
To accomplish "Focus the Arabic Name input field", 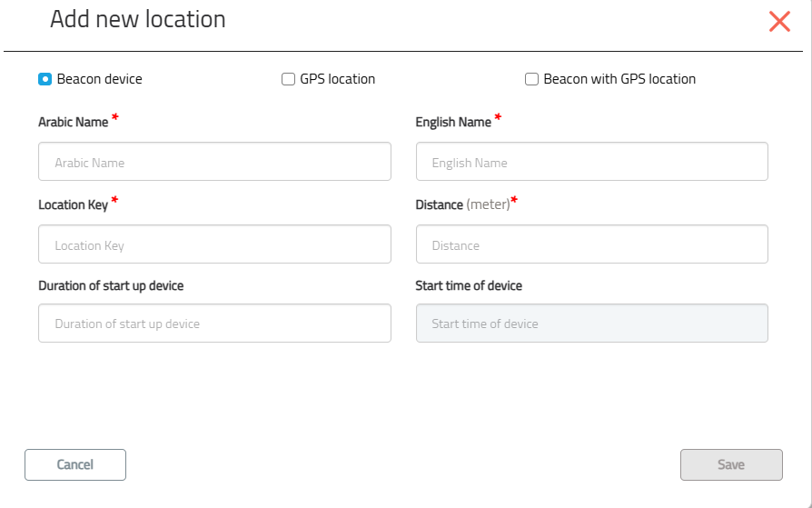I will point(214,161).
